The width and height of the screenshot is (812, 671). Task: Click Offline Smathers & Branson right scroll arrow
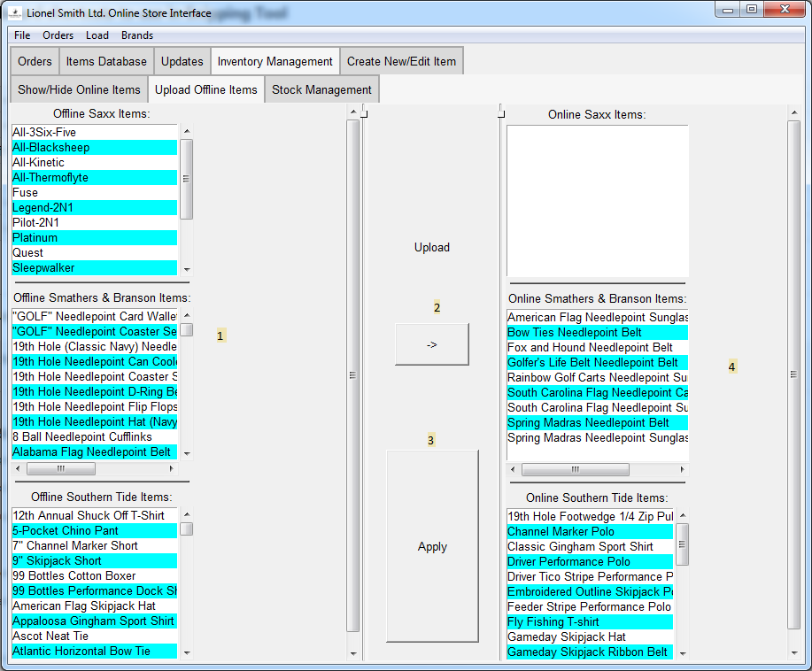click(172, 468)
